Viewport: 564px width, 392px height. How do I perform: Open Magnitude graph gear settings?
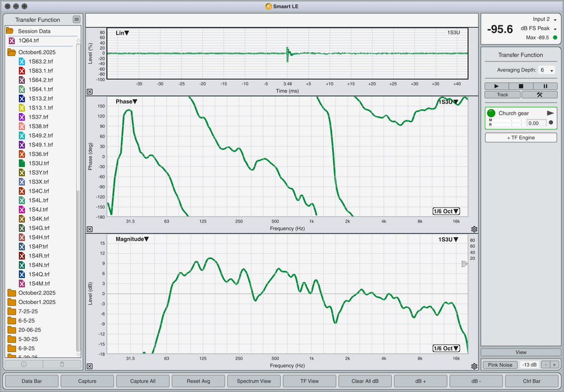coord(474,366)
